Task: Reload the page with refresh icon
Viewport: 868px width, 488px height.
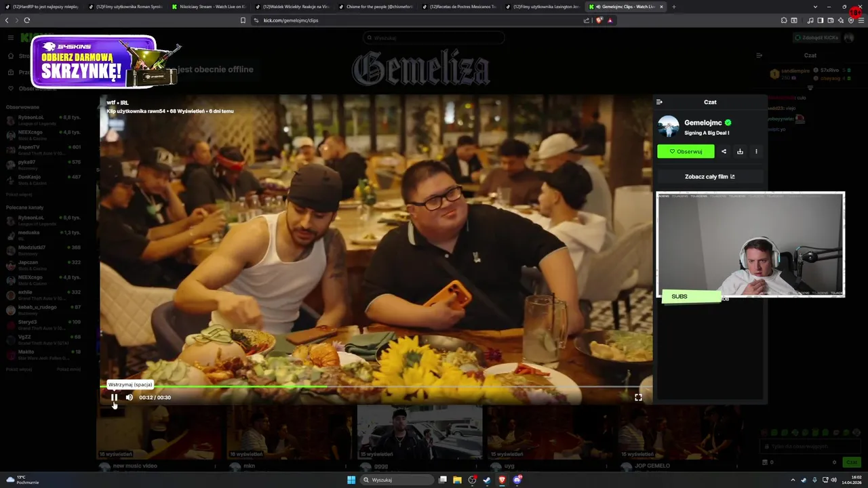Action: [27, 20]
